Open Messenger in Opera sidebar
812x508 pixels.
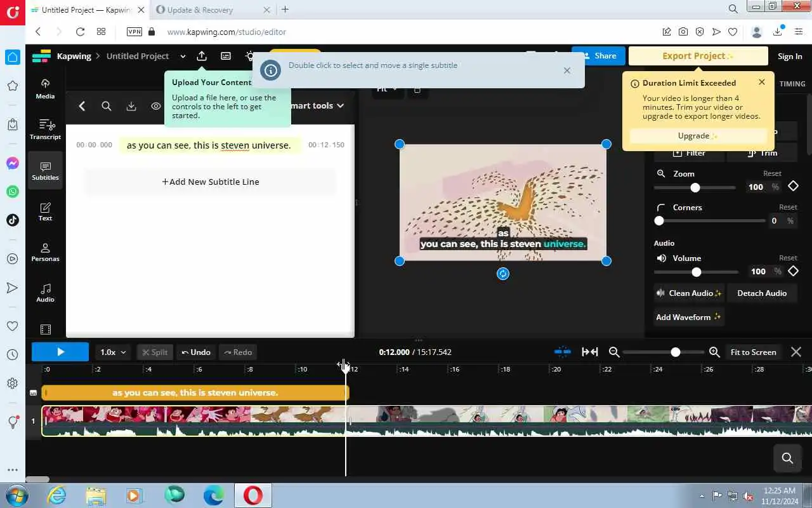[x=12, y=163]
